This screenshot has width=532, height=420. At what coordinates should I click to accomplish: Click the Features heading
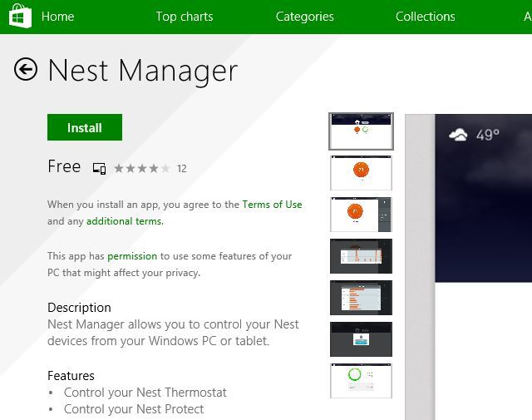click(71, 376)
